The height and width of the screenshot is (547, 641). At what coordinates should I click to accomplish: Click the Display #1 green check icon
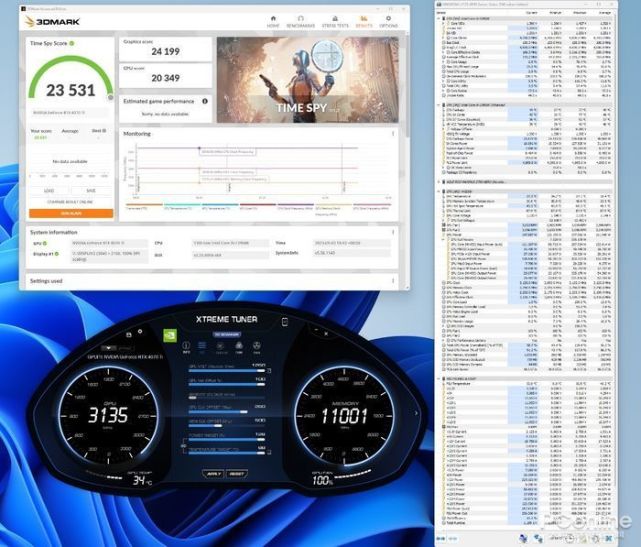(x=57, y=254)
